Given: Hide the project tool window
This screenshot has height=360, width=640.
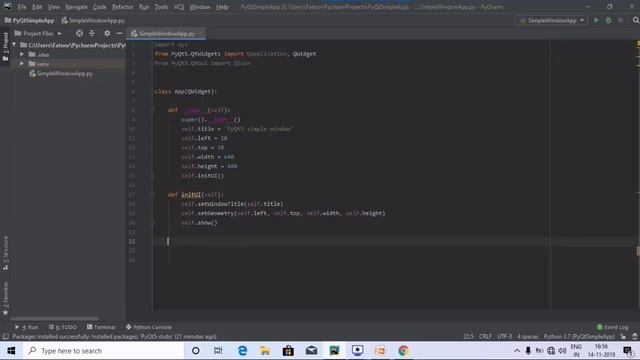Looking at the screenshot, I should (x=119, y=33).
